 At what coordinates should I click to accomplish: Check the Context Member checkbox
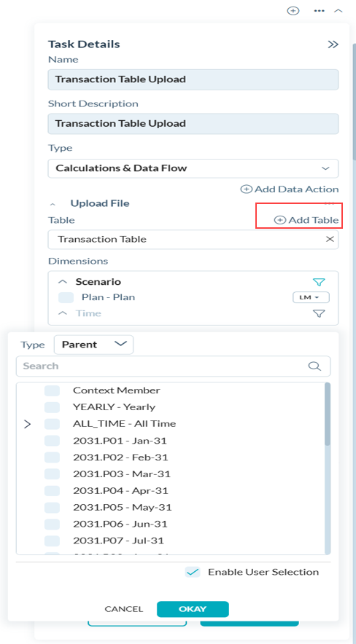click(x=53, y=390)
